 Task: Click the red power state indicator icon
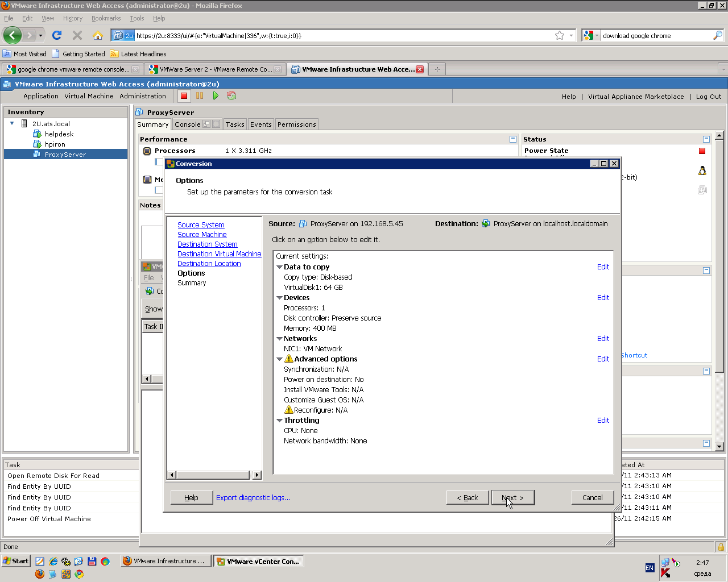click(x=702, y=151)
